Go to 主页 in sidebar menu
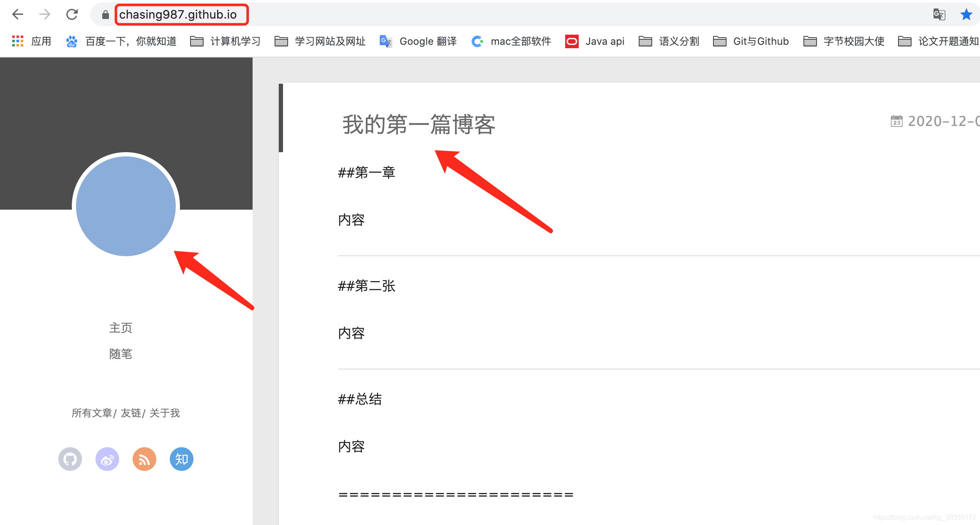This screenshot has width=980, height=525. pyautogui.click(x=121, y=328)
